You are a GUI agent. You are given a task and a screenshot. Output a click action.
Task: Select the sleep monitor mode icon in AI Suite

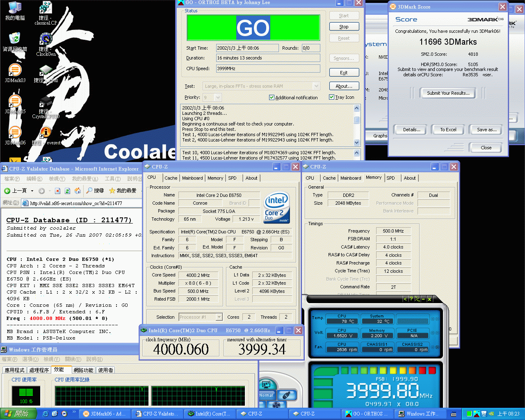point(267,384)
